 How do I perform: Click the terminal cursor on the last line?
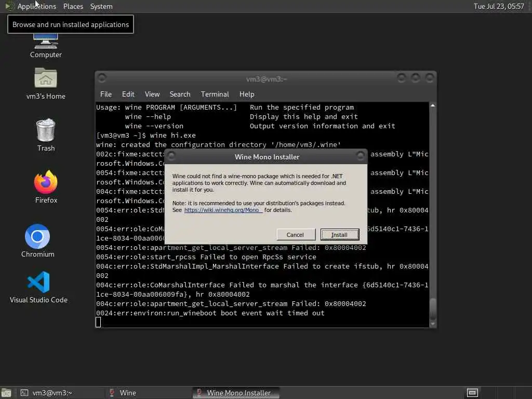tap(98, 322)
